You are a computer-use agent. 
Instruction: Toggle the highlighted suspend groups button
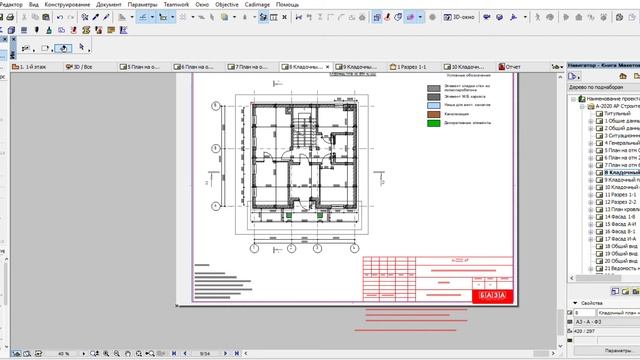click(263, 17)
